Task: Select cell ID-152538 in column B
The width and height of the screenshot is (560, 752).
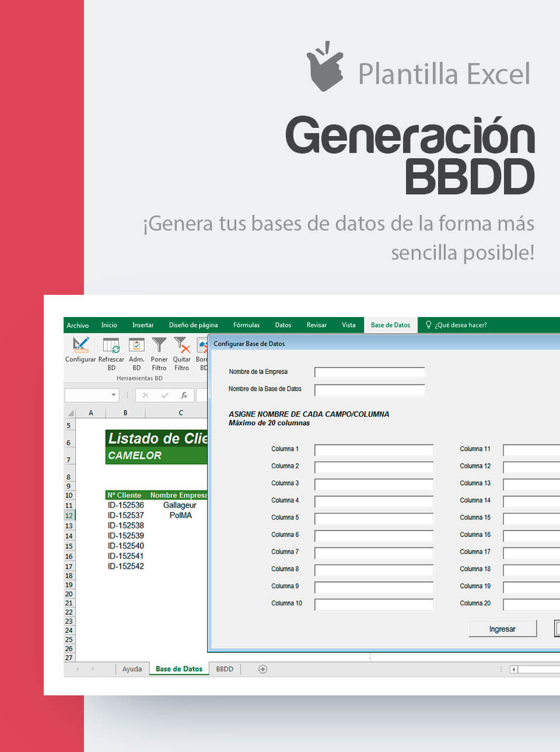Action: (x=125, y=525)
